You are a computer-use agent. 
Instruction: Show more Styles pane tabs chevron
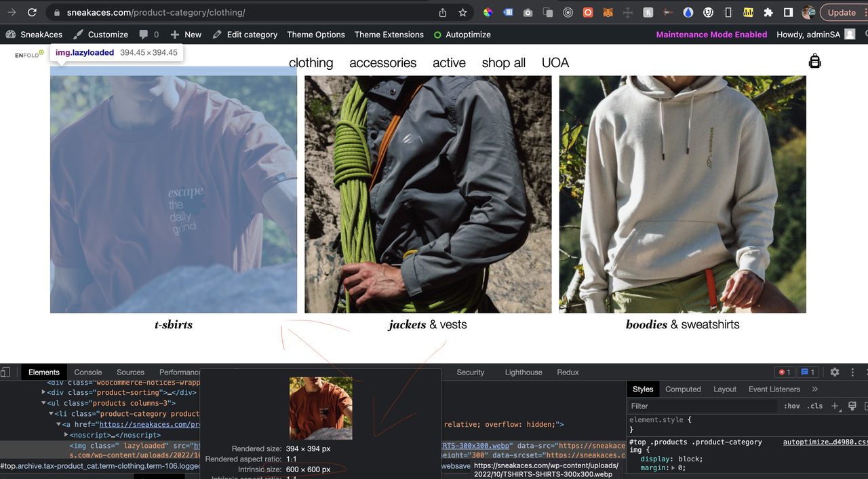(814, 389)
